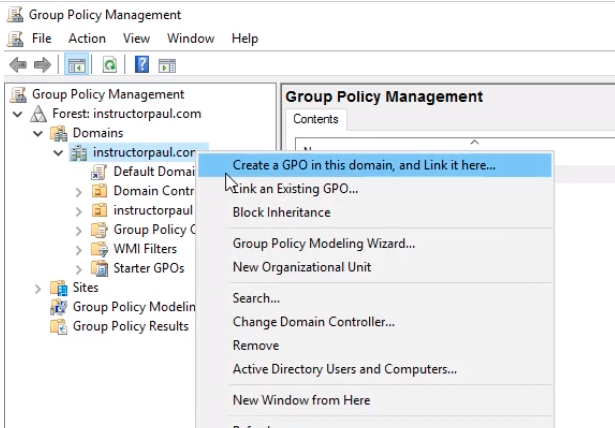Open the View menu
This screenshot has height=428, width=615.
(x=136, y=38)
